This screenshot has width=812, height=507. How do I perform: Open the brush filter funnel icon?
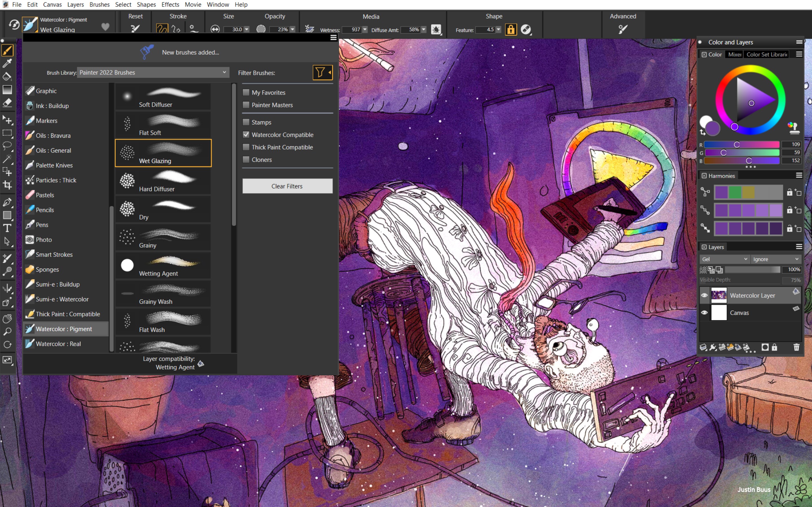[321, 72]
